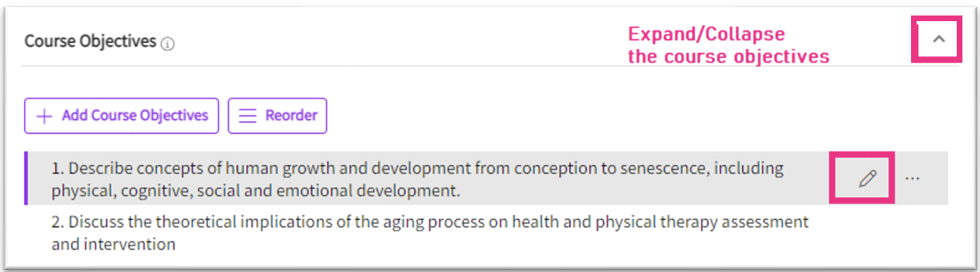The image size is (980, 272).
Task: Click the number 2. of the second objective
Action: tap(58, 222)
